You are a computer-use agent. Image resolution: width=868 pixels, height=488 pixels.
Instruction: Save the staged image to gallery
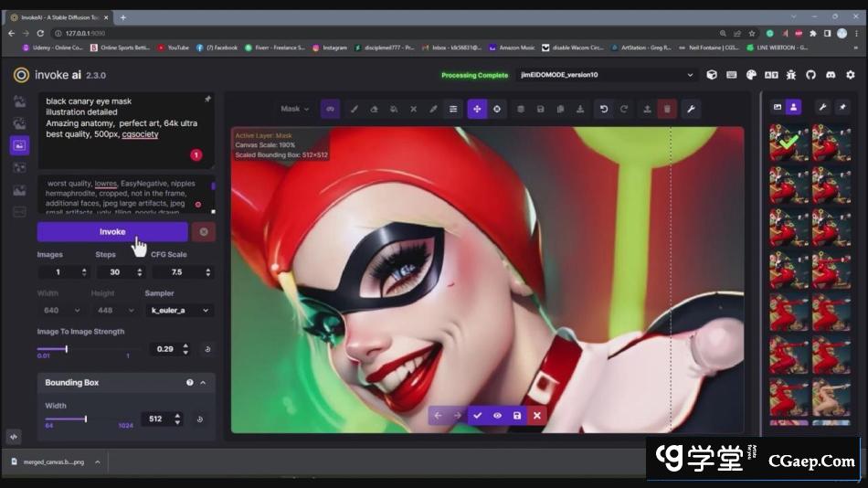(517, 416)
